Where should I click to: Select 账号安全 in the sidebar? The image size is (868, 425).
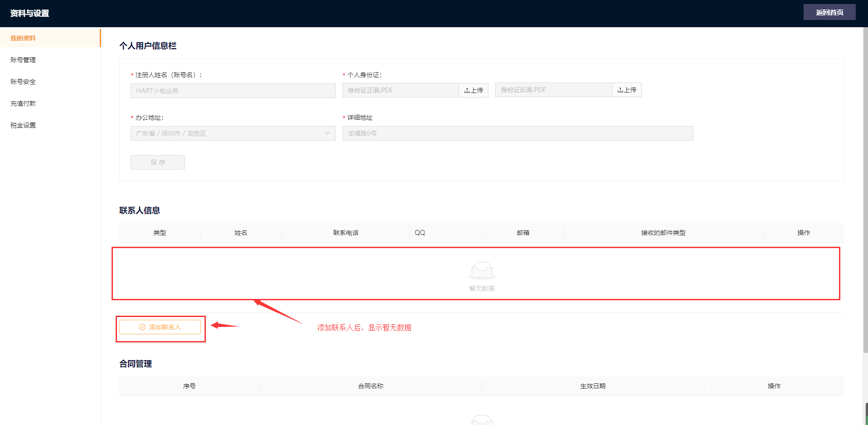click(x=23, y=82)
